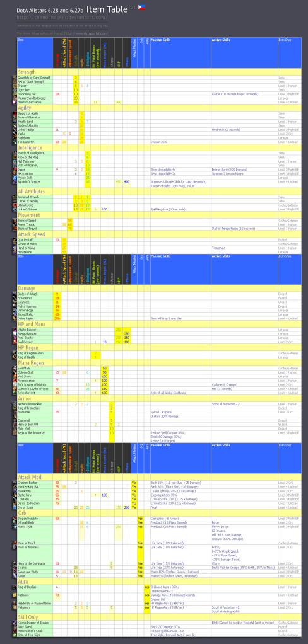Screen dimensions: 308x644
Task: Click the Cranium Basher item icon
Action: pos(15,483)
